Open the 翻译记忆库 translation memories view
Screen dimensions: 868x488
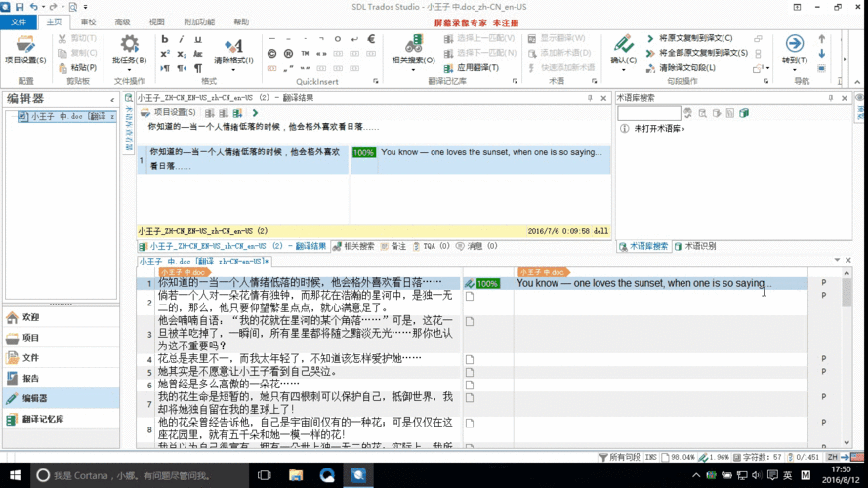(x=61, y=419)
